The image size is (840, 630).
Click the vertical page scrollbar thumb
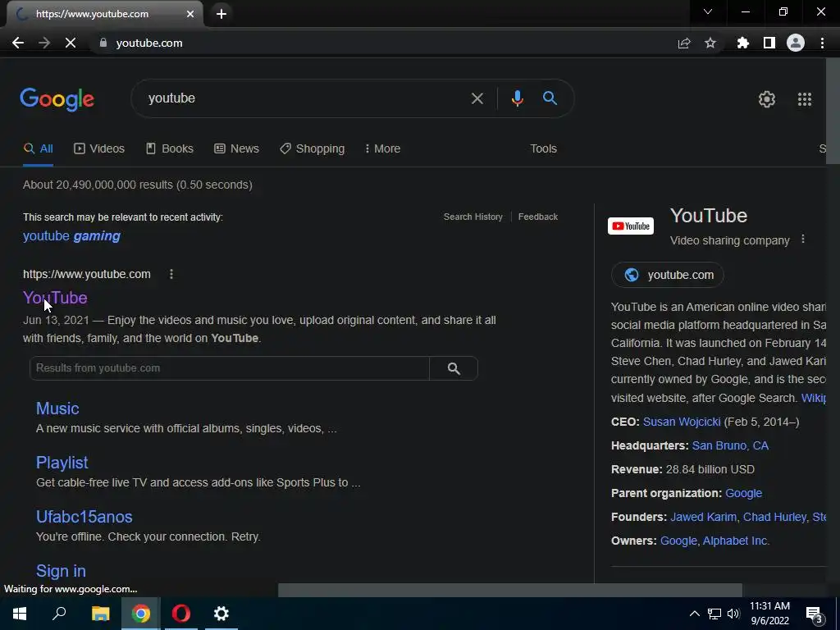pos(833,111)
